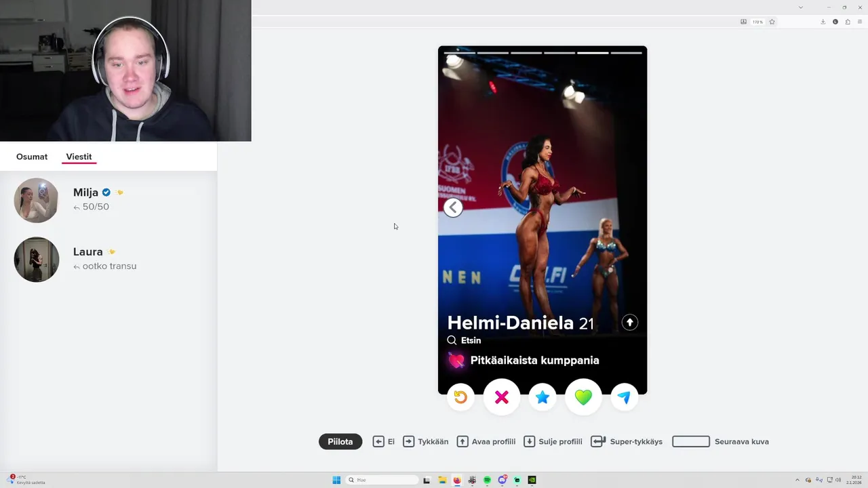Open the Firefox extensions menu
Viewport: 868px width, 488px height.
click(x=847, y=22)
